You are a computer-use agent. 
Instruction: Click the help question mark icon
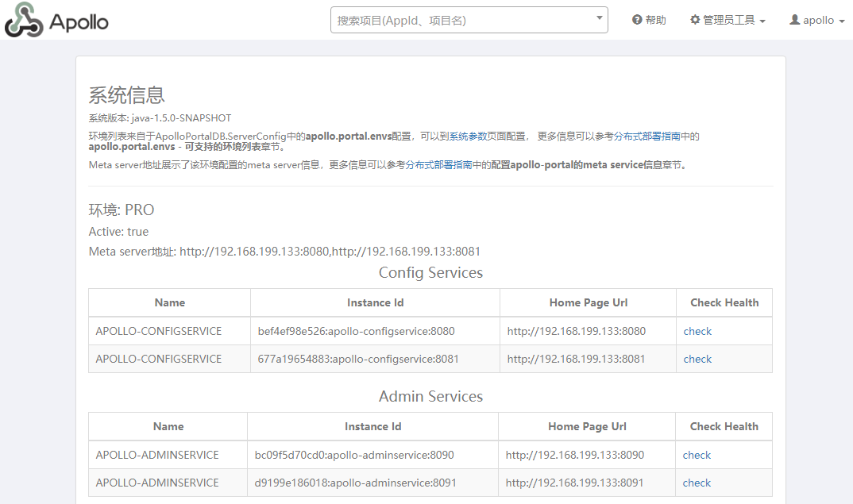(x=637, y=20)
